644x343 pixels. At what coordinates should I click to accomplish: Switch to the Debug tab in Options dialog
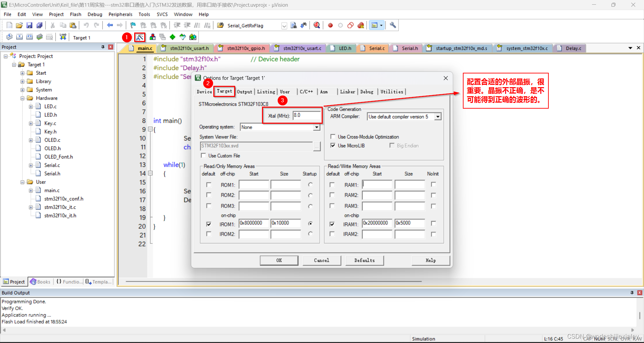[x=367, y=92]
